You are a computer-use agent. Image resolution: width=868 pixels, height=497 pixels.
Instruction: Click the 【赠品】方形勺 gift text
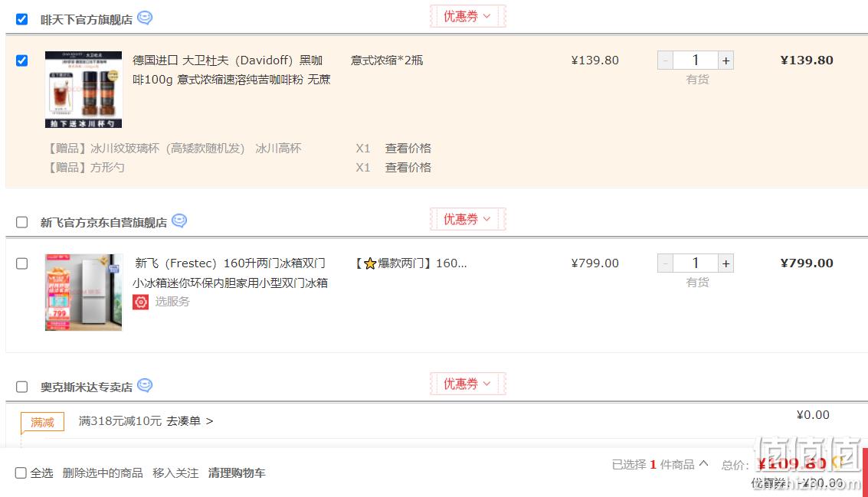point(85,167)
